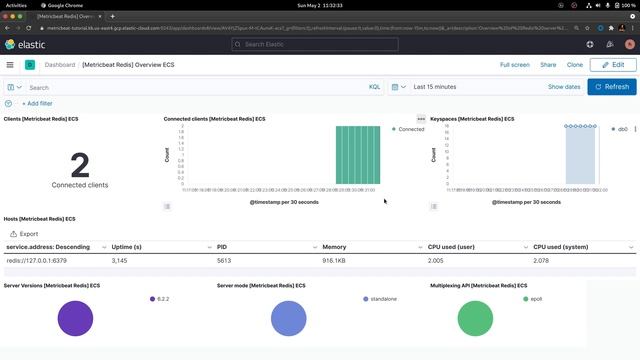The width and height of the screenshot is (640, 360).
Task: Click the purple Server Versions pie
Action: point(75,318)
